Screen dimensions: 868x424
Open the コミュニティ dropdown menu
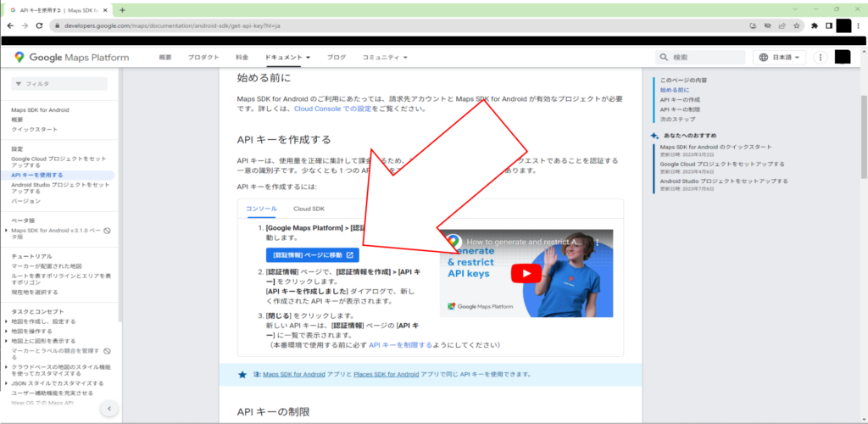[385, 58]
